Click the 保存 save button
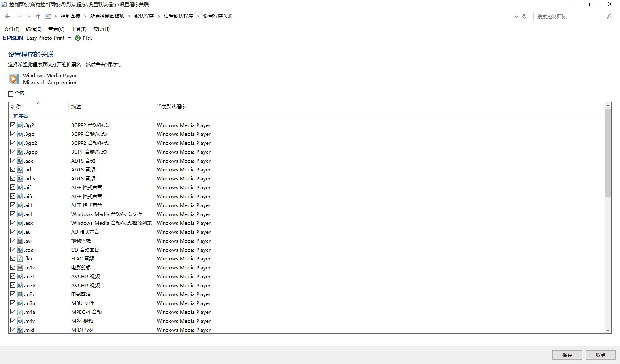 [x=567, y=355]
